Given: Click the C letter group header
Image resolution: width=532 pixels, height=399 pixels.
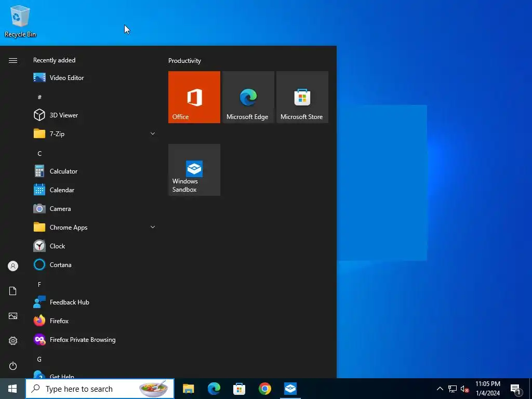Looking at the screenshot, I should (x=39, y=153).
